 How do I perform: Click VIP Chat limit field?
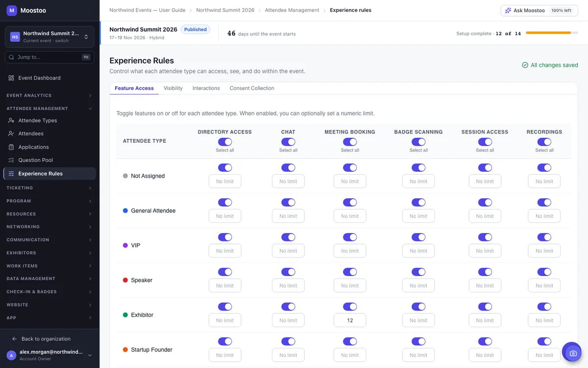click(x=288, y=251)
